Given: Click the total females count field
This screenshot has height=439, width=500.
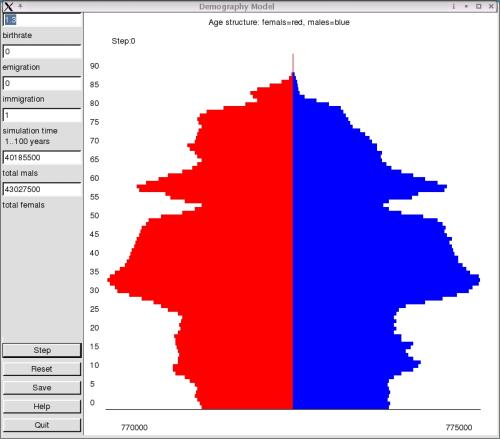Looking at the screenshot, I should 42,189.
